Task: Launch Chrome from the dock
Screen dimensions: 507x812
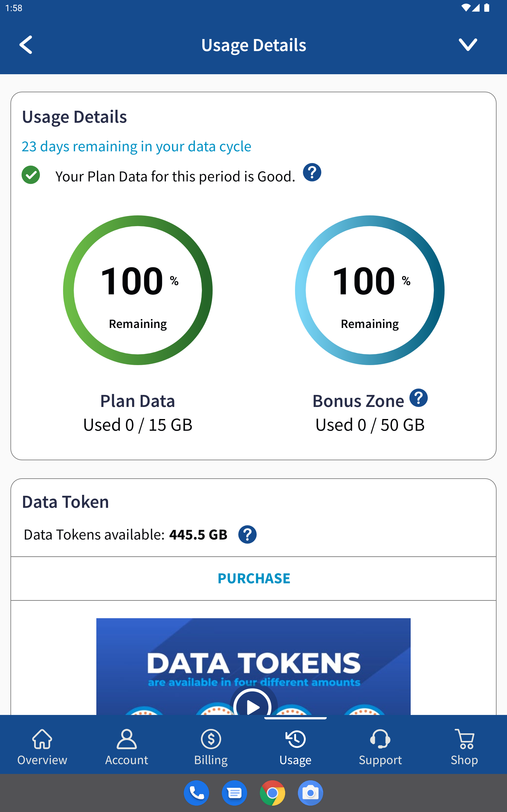Action: 273,793
